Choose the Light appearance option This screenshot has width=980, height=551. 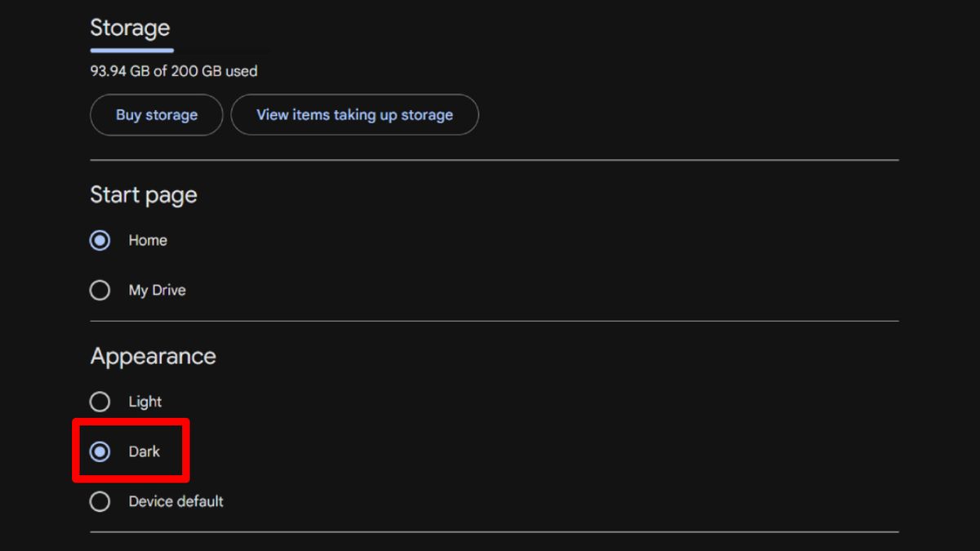(100, 401)
